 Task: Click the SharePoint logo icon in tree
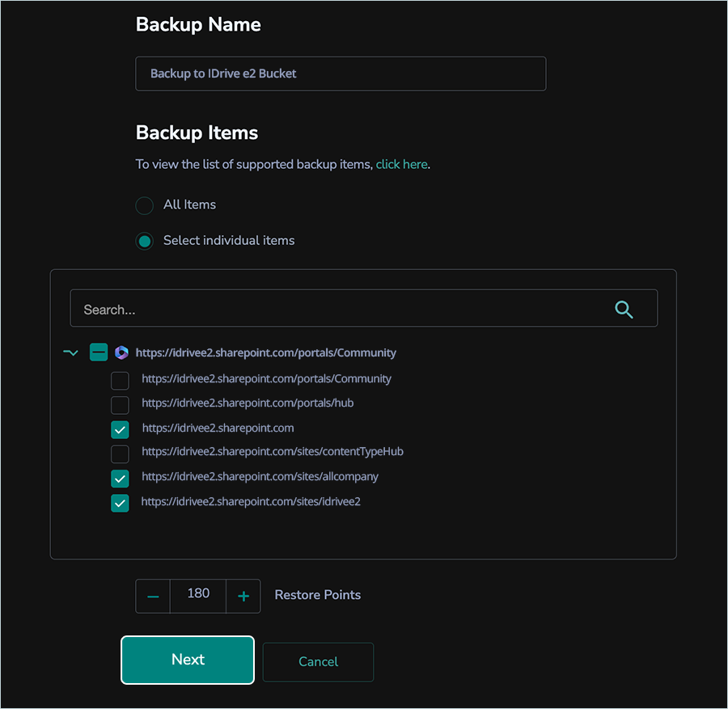coord(121,352)
